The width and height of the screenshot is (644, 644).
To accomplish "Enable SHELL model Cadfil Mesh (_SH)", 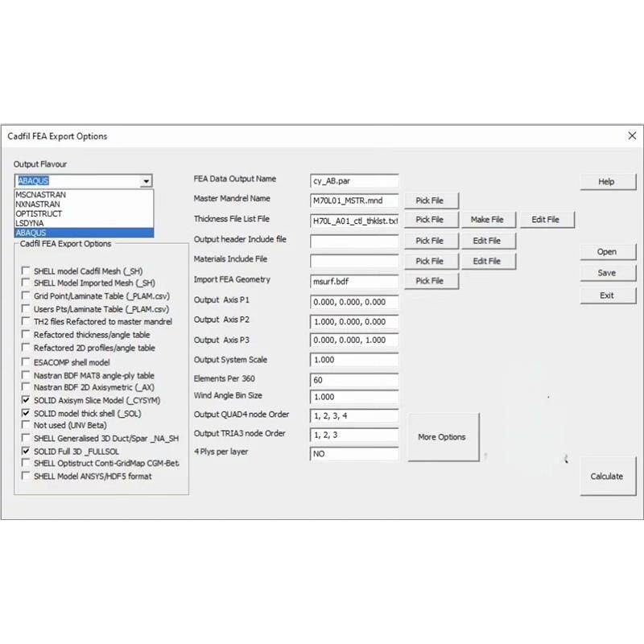I will tap(26, 270).
